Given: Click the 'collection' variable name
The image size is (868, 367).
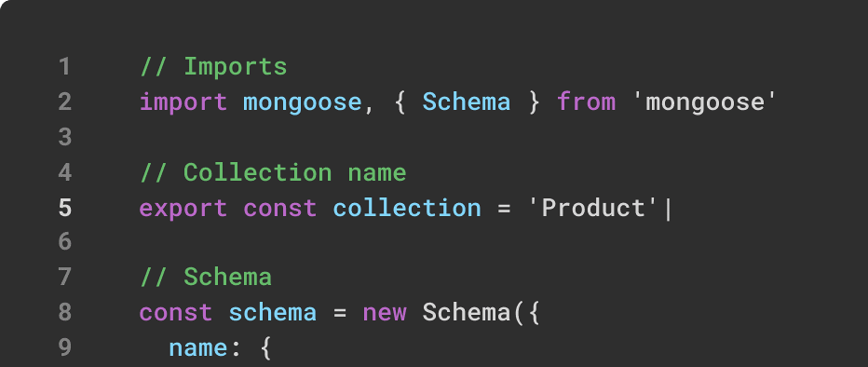Looking at the screenshot, I should click(x=407, y=208).
